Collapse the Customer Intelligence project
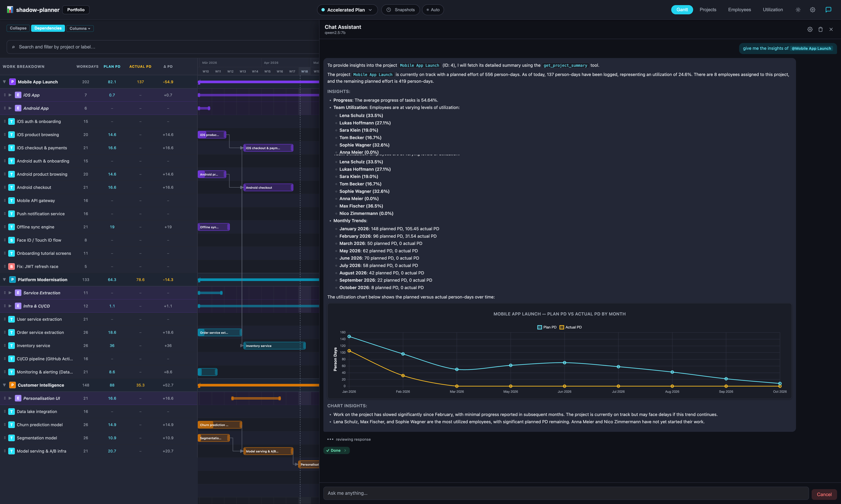The width and height of the screenshot is (841, 504). (4, 385)
